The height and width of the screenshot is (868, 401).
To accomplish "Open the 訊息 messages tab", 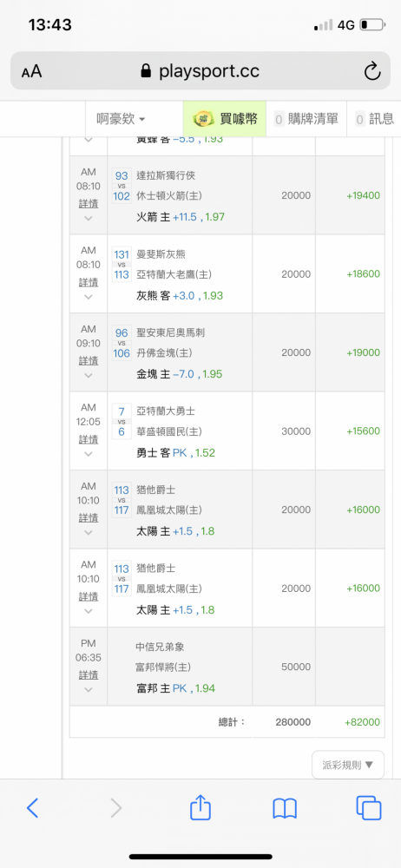I will tap(374, 118).
